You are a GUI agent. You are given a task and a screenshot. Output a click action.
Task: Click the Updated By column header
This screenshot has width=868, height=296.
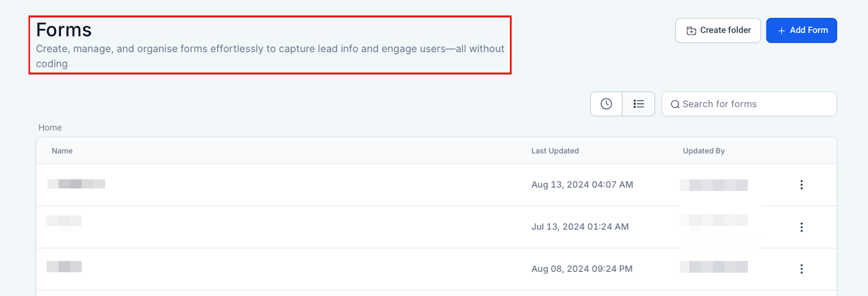pyautogui.click(x=704, y=151)
